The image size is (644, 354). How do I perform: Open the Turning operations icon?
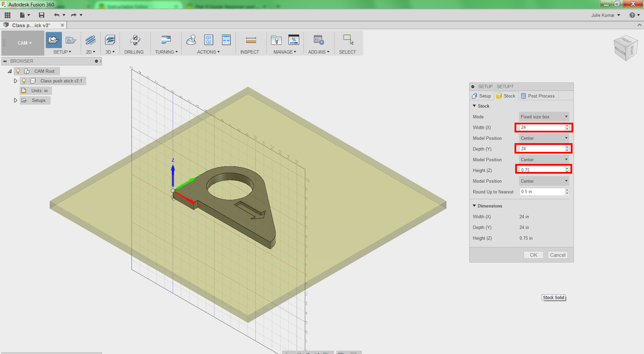pos(166,40)
